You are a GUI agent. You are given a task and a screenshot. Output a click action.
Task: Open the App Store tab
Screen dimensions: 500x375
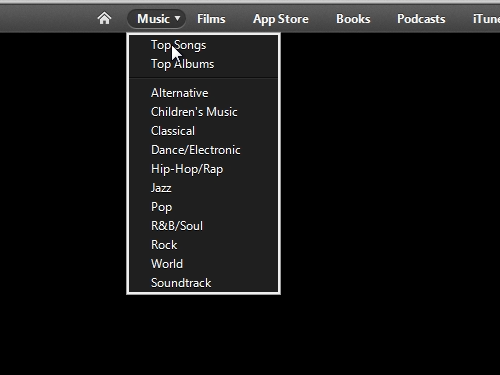pyautogui.click(x=281, y=19)
